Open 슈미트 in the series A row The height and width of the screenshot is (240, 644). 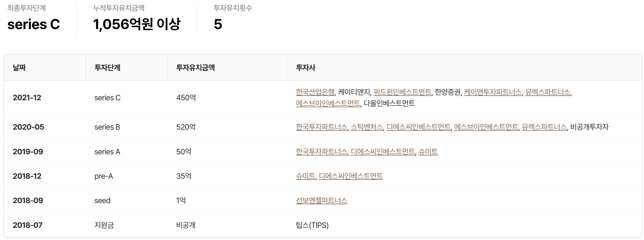point(428,152)
